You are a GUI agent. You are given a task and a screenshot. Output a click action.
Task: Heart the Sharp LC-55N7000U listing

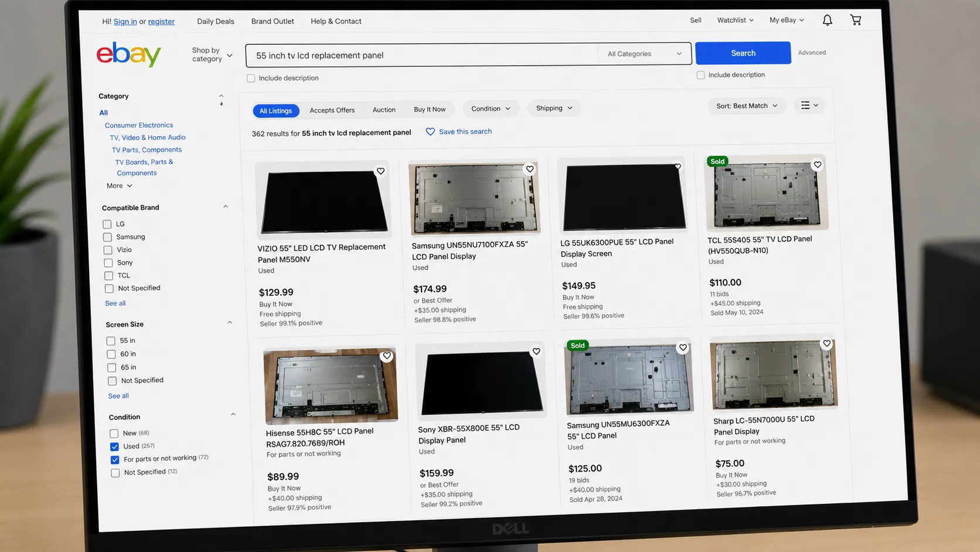[x=826, y=344]
